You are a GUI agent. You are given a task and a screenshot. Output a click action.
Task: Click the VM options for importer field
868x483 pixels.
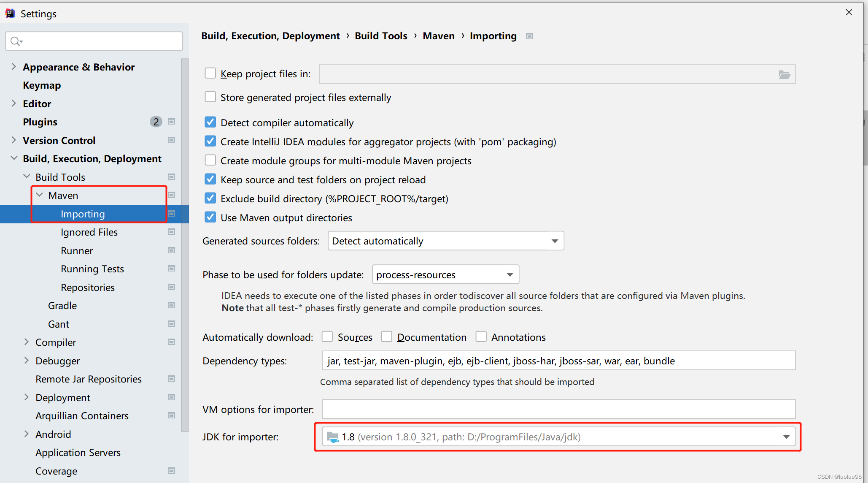click(x=558, y=409)
